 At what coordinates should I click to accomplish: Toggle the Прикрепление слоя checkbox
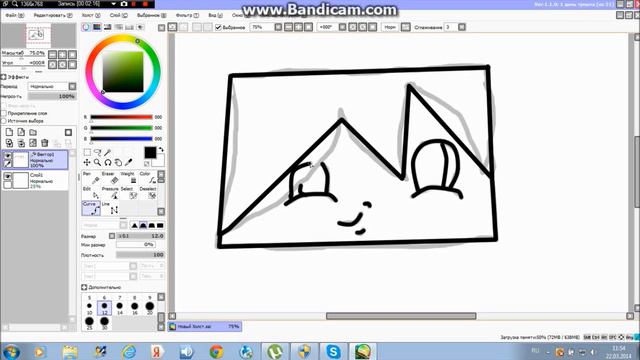4,113
